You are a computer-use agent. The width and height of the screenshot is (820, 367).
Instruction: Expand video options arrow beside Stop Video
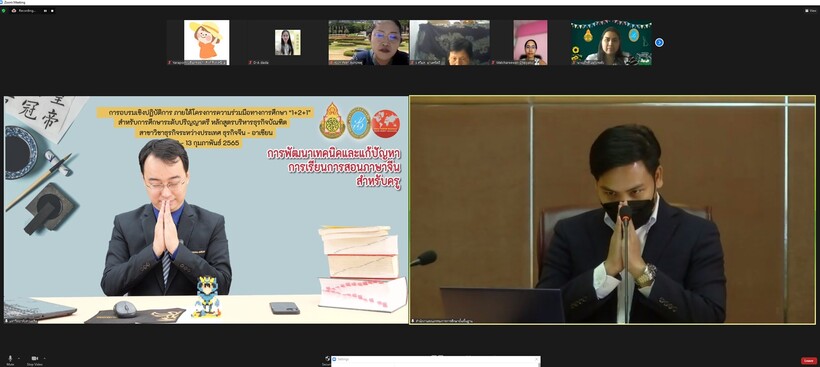pyautogui.click(x=44, y=359)
